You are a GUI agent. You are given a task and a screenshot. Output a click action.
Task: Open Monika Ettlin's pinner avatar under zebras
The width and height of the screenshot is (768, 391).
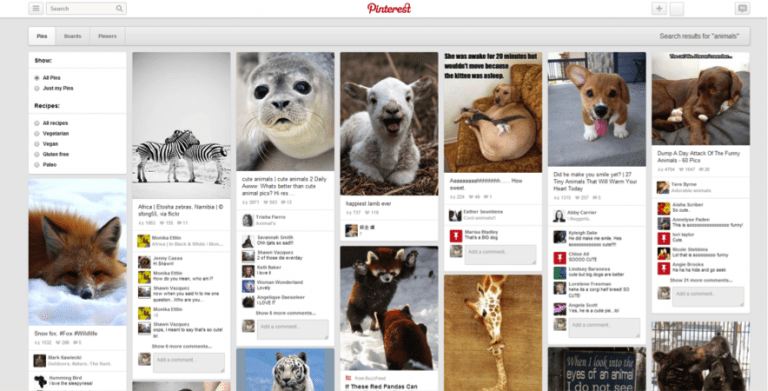(x=144, y=241)
